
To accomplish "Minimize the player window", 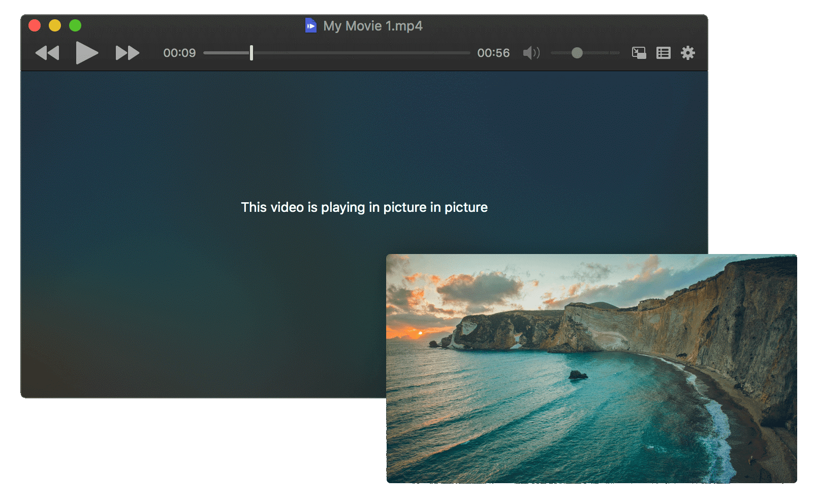I will coord(55,25).
